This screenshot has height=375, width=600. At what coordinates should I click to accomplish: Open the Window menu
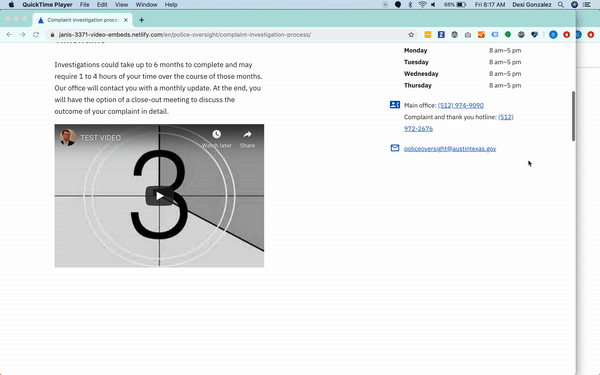coord(147,5)
